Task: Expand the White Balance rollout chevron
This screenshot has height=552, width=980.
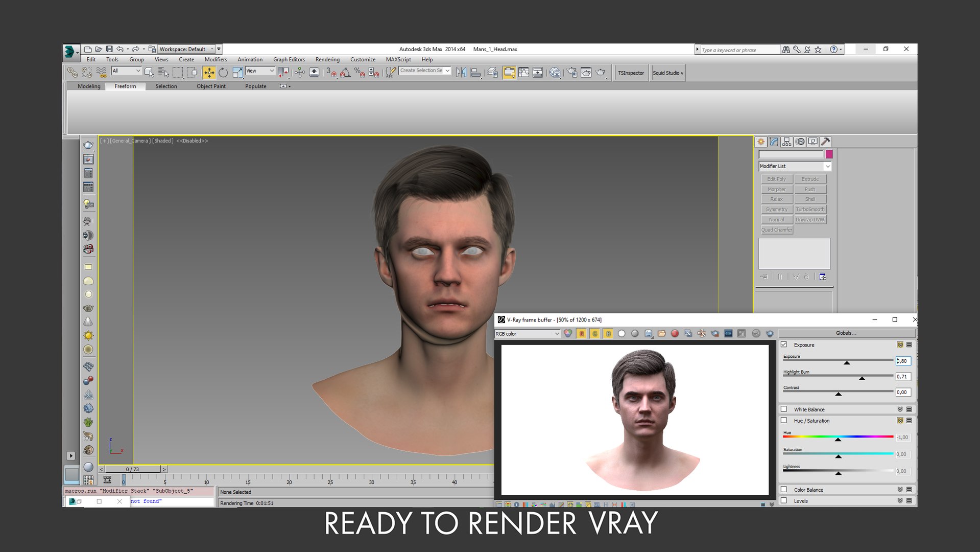Action: coord(900,409)
